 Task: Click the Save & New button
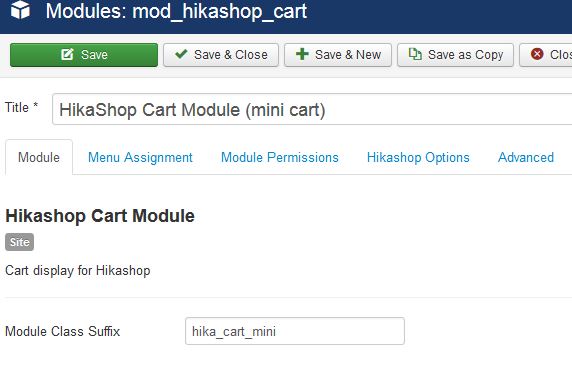(x=338, y=55)
